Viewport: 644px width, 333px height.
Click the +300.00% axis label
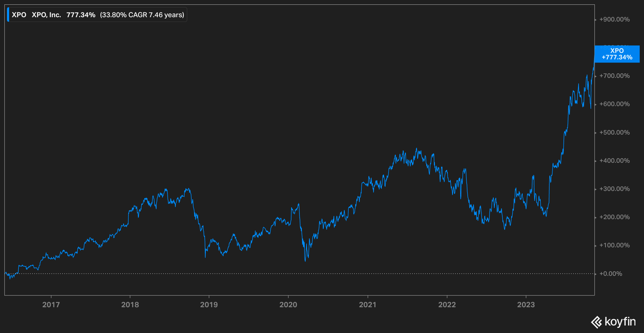click(614, 189)
